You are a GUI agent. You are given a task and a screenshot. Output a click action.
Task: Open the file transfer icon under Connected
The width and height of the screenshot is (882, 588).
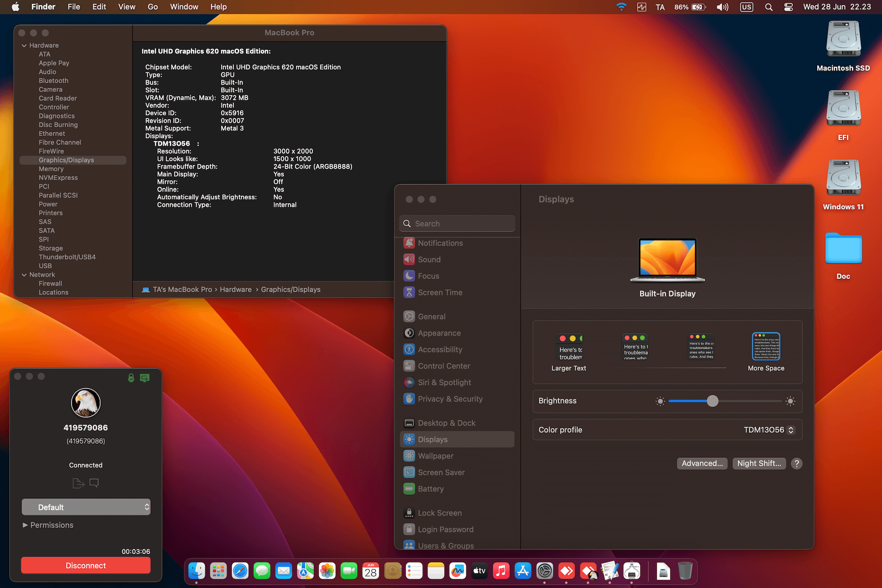coord(79,483)
